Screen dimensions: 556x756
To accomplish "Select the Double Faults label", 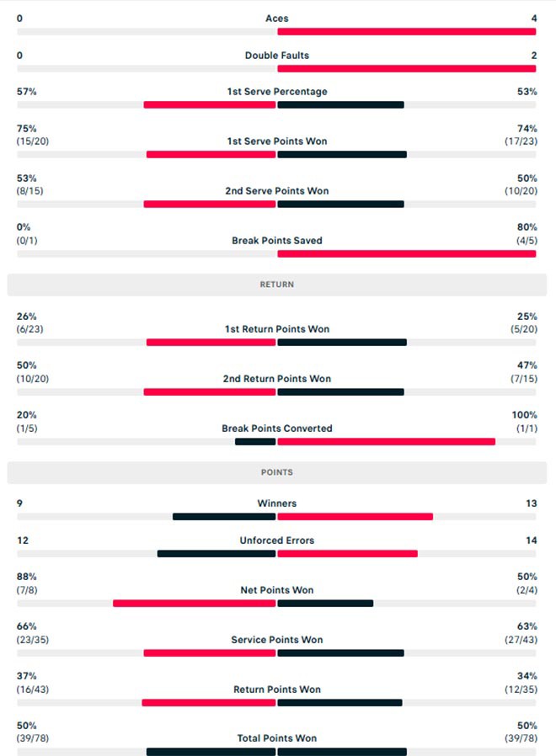I will point(277,56).
